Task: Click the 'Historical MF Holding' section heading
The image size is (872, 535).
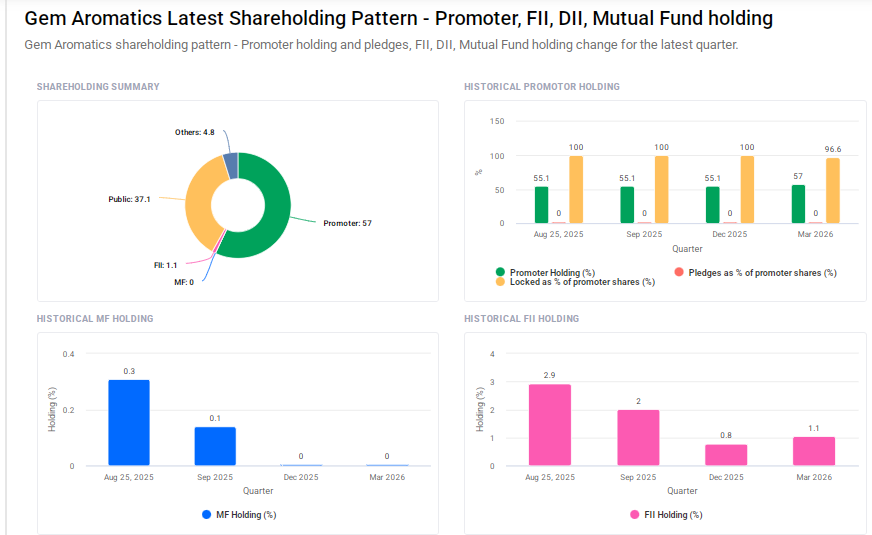Action: pyautogui.click(x=95, y=319)
